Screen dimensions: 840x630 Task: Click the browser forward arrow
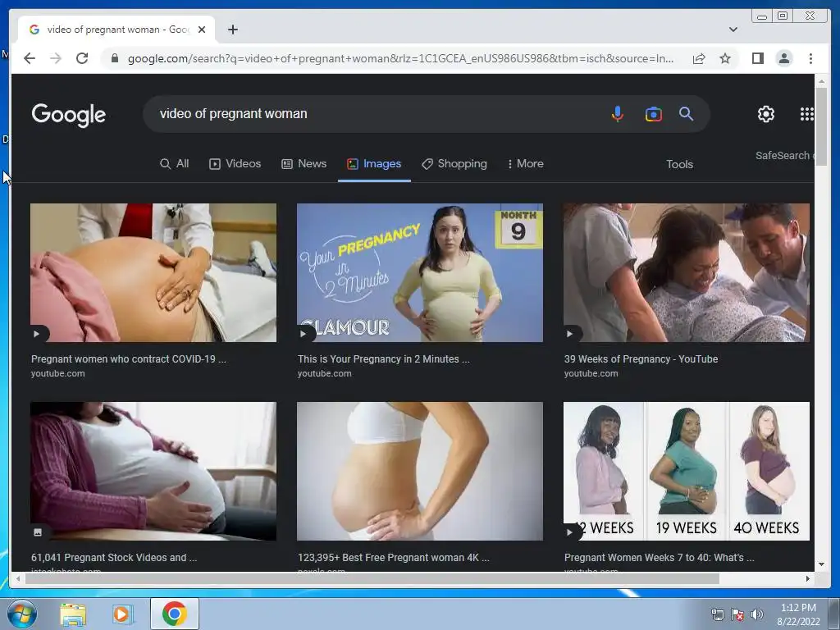pyautogui.click(x=56, y=58)
